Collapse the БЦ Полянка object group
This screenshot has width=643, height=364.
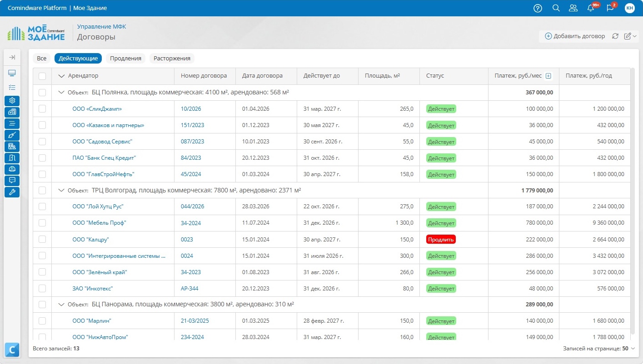tap(61, 92)
